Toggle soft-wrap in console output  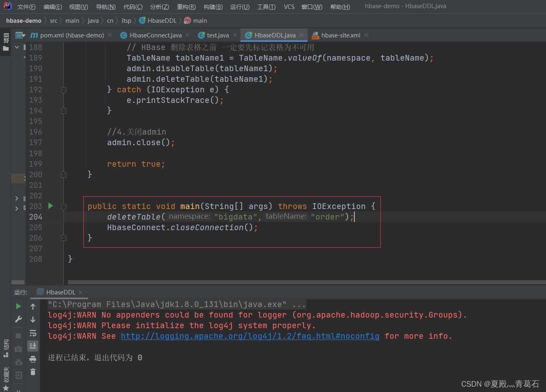click(33, 333)
